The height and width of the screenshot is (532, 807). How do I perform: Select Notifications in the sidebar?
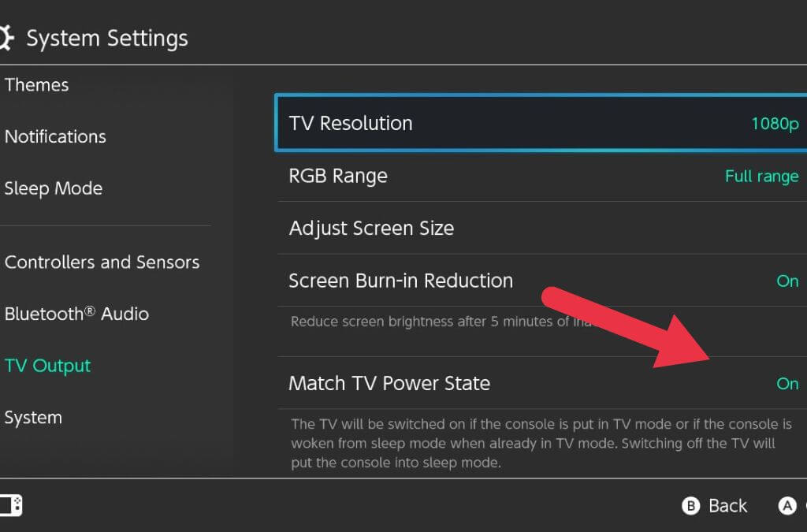point(55,136)
